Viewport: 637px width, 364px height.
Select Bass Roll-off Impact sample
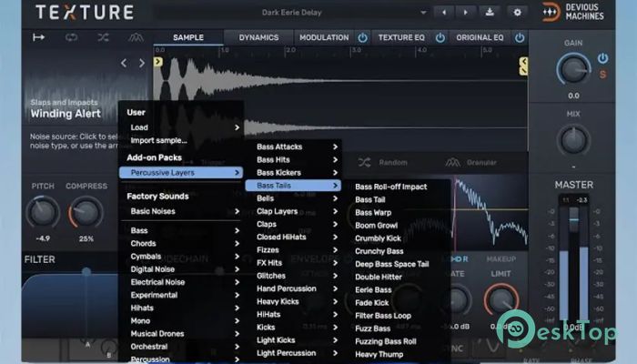(390, 187)
